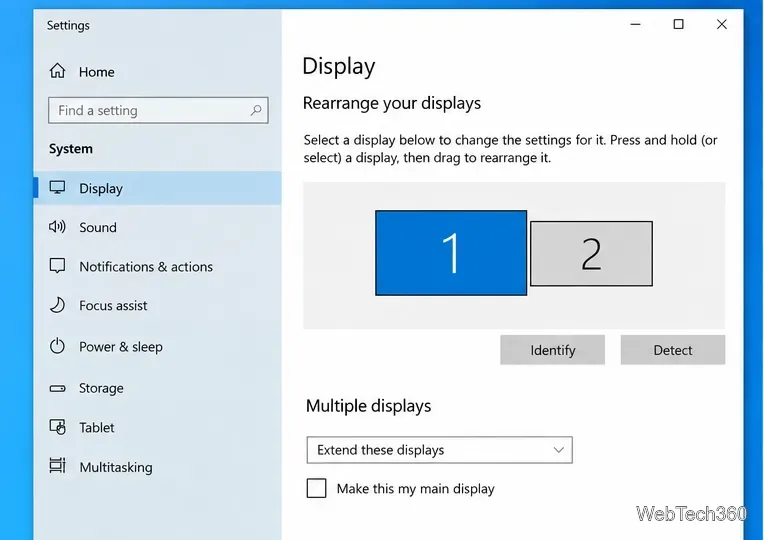Click the Display monitor icon in sidebar
Image resolution: width=764 pixels, height=540 pixels.
57,188
